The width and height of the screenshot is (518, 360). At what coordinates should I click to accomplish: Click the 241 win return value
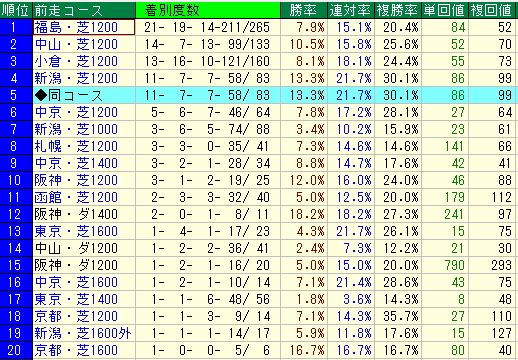pyautogui.click(x=445, y=214)
